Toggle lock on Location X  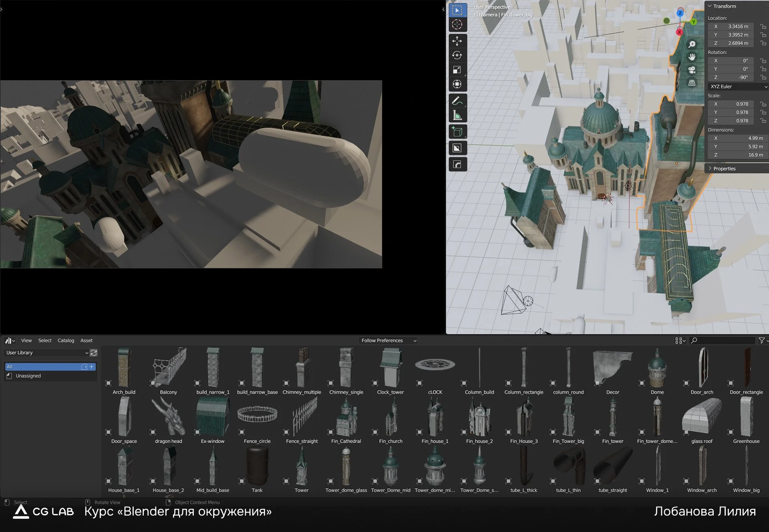[x=763, y=26]
